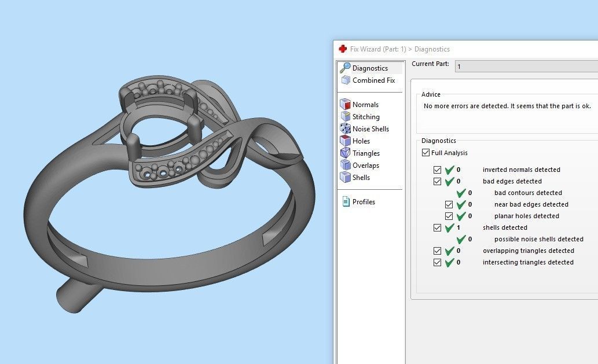Toggle the near bad edges checkbox
598x364 pixels.
[449, 205]
